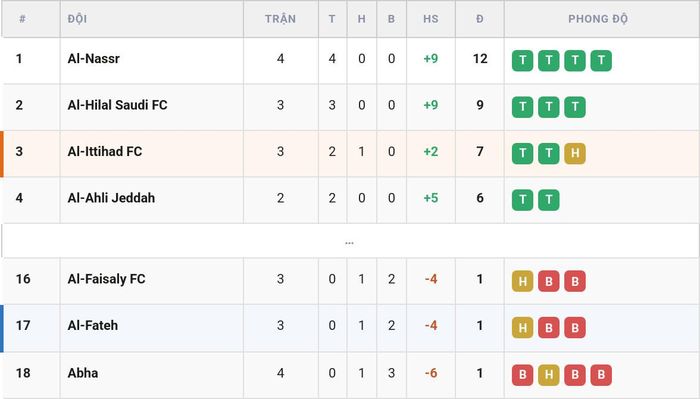The width and height of the screenshot is (700, 399).
Task: Open the Al-Hilal Saudi FC team link
Action: coord(117,105)
